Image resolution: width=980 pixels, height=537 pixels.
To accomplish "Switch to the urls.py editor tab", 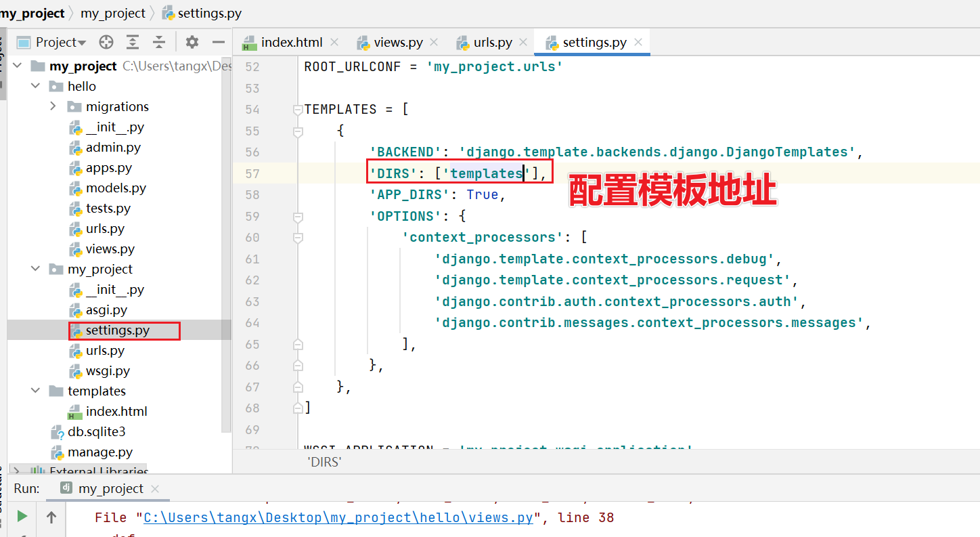I will [493, 42].
